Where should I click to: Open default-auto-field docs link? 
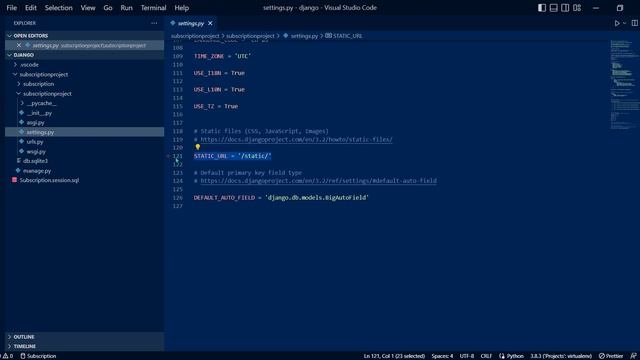tap(318, 181)
